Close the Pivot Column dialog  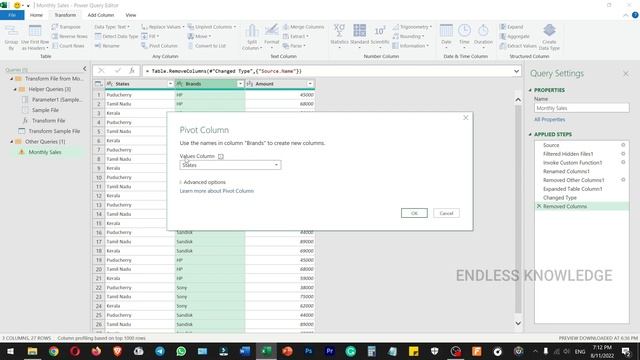466,118
